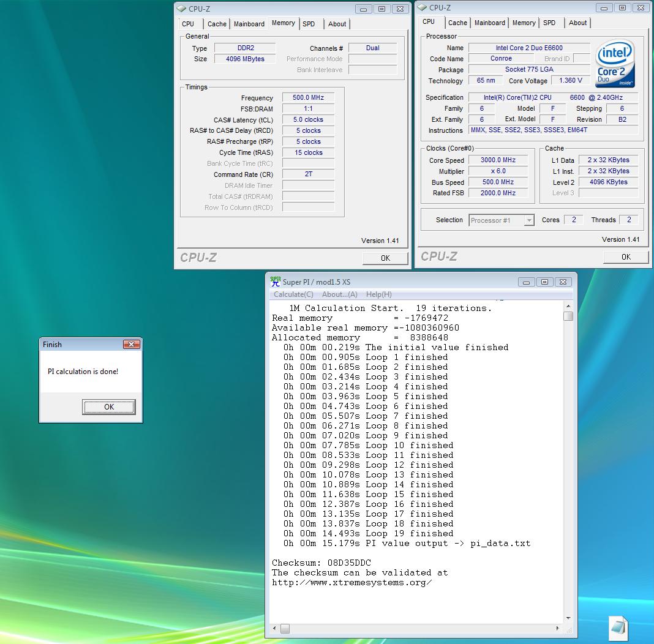Open Help(H) menu in Super PI

[x=378, y=294]
